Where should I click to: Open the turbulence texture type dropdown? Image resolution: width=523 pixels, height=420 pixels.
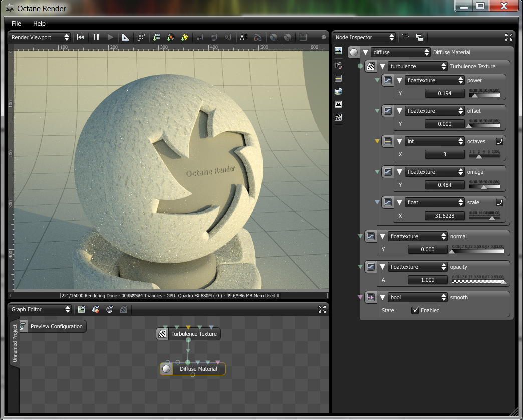pos(417,66)
